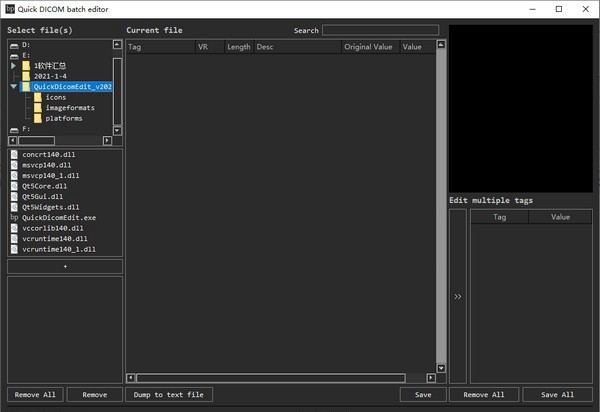The image size is (600, 412).
Task: Click tag table scroll left arrow
Action: tap(130, 378)
